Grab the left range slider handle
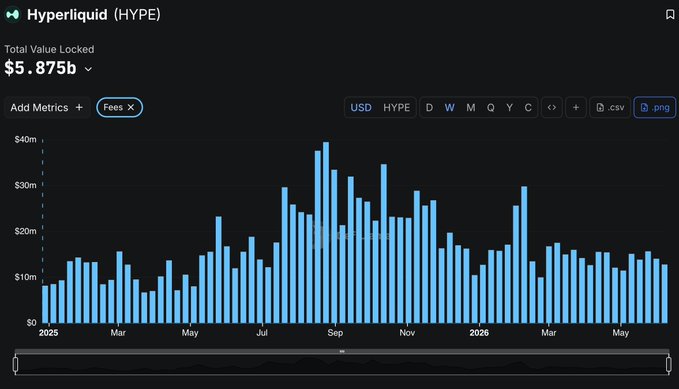This screenshot has height=389, width=679. click(x=16, y=364)
